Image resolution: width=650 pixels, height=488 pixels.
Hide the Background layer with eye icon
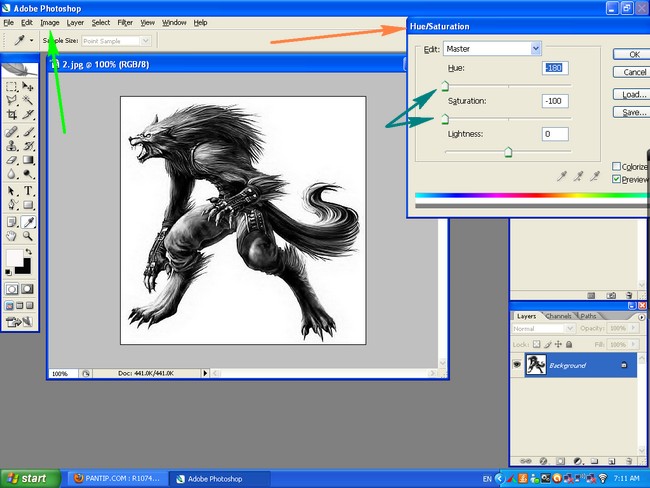point(517,364)
